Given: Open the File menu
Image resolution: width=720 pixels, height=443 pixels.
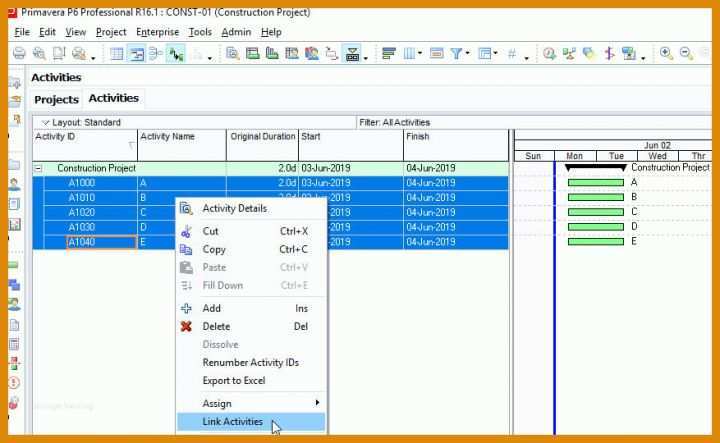Looking at the screenshot, I should pos(22,32).
